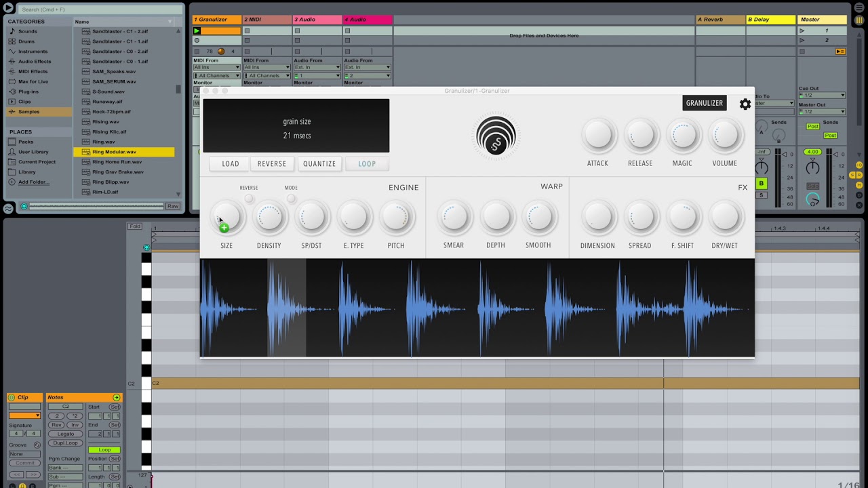Select the Clips category icon
Screen dimensions: 868x488
12,102
